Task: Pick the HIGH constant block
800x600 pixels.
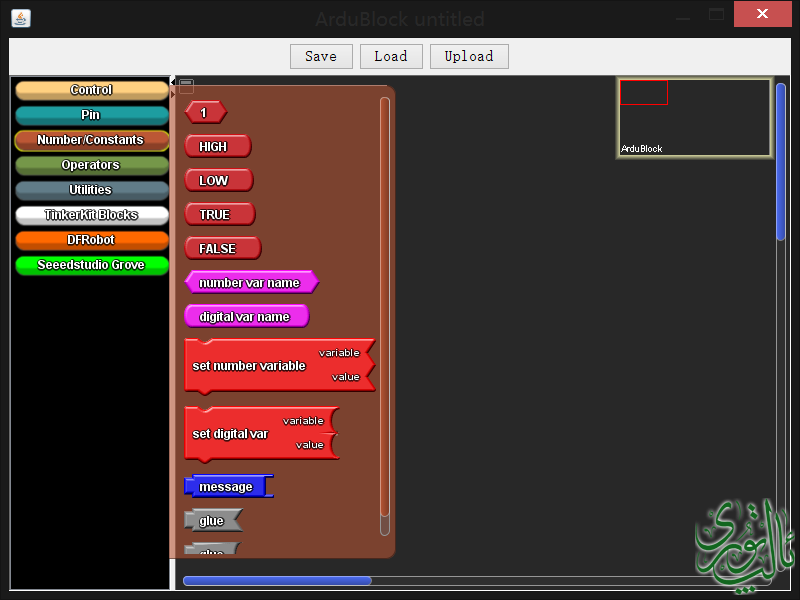Action: point(218,146)
